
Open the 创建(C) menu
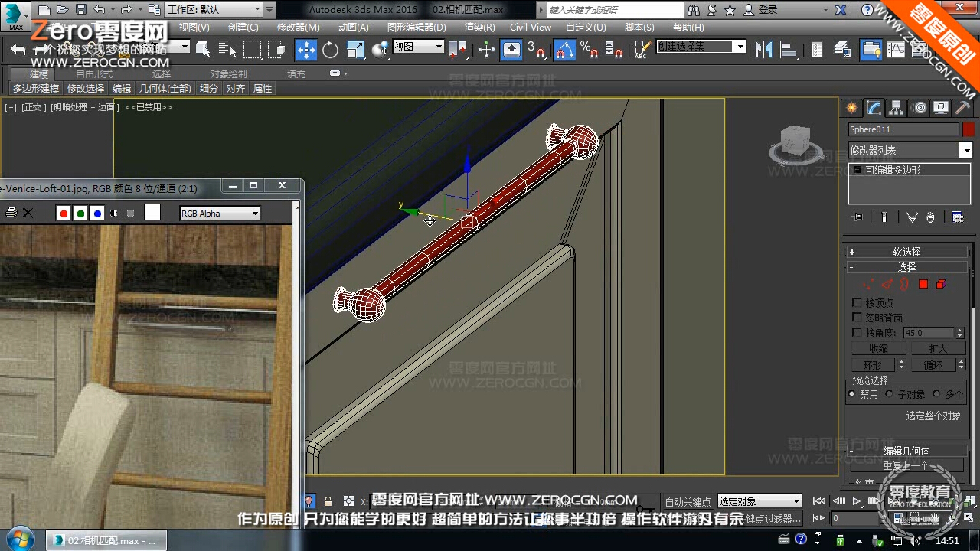coord(243,27)
